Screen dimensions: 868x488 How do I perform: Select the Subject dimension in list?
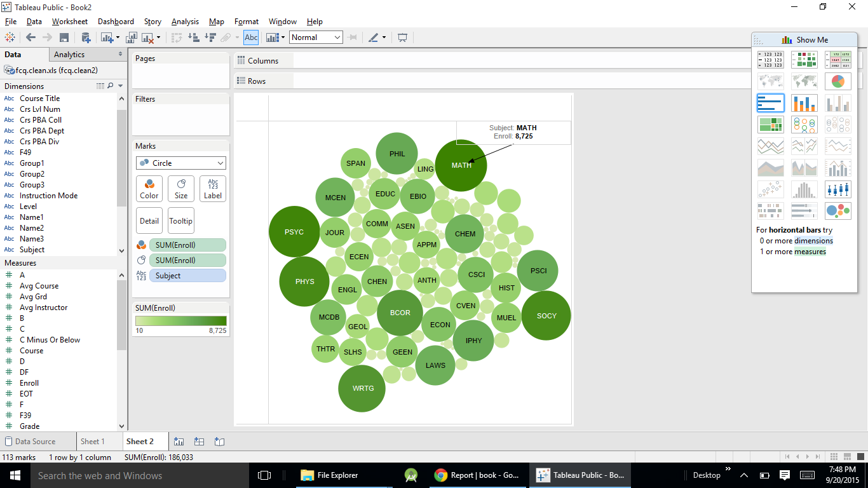tap(32, 250)
